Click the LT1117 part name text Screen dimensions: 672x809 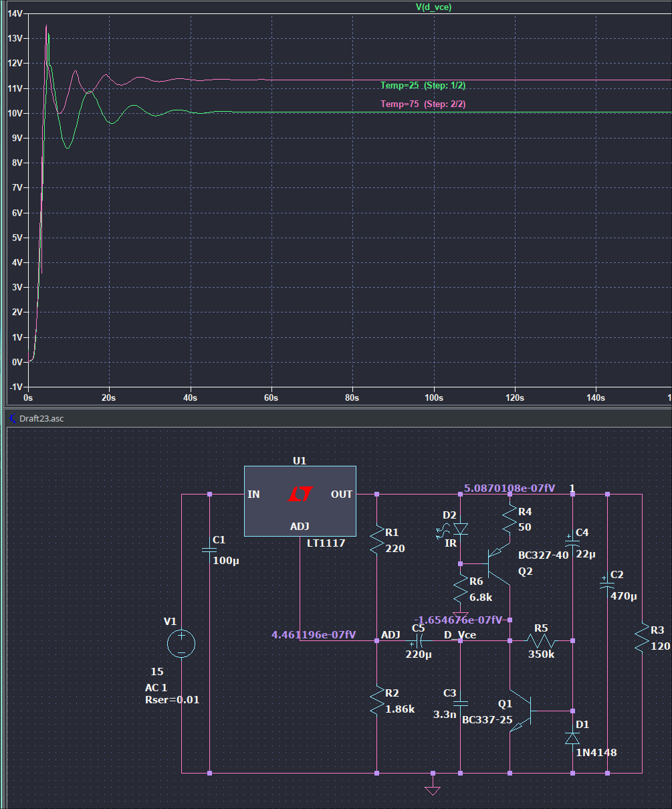coord(326,543)
